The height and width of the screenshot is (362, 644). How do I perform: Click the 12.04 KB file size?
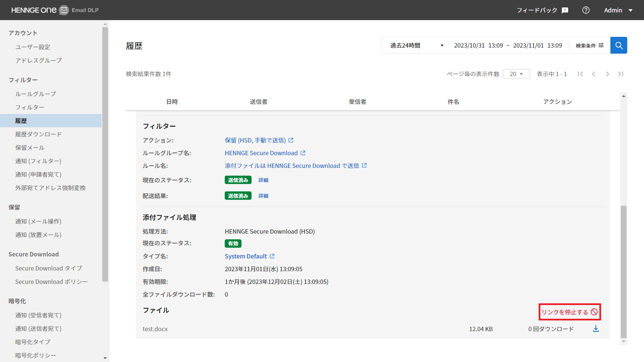481,329
